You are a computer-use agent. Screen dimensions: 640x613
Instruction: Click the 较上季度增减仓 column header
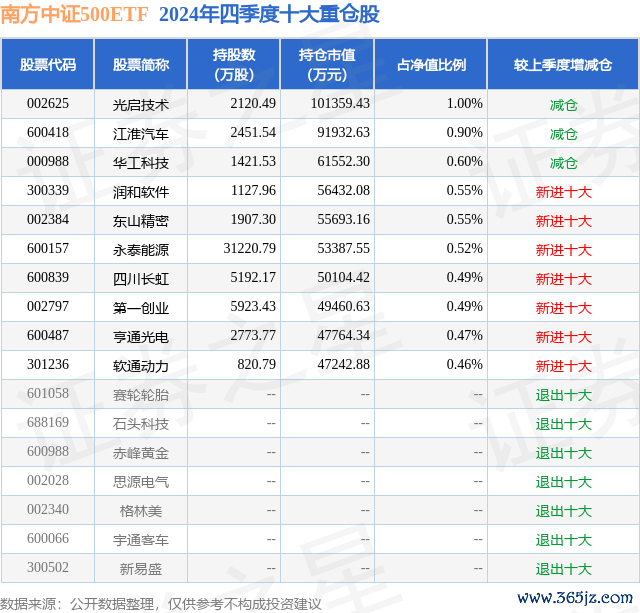(563, 64)
